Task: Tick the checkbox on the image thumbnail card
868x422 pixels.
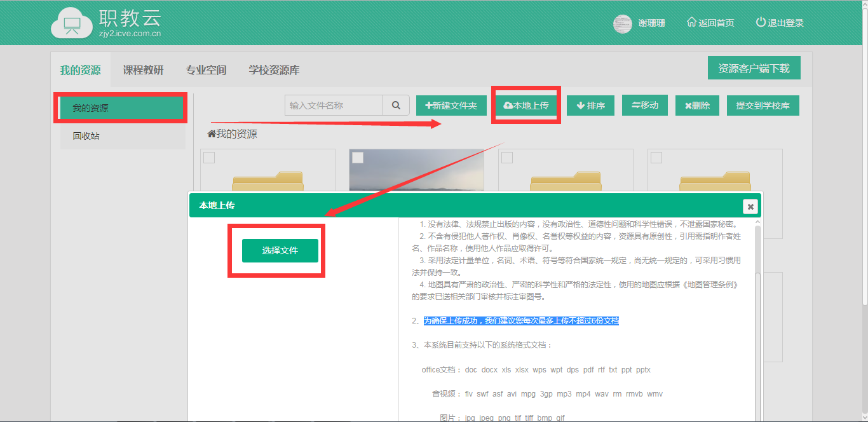Action: pyautogui.click(x=358, y=158)
